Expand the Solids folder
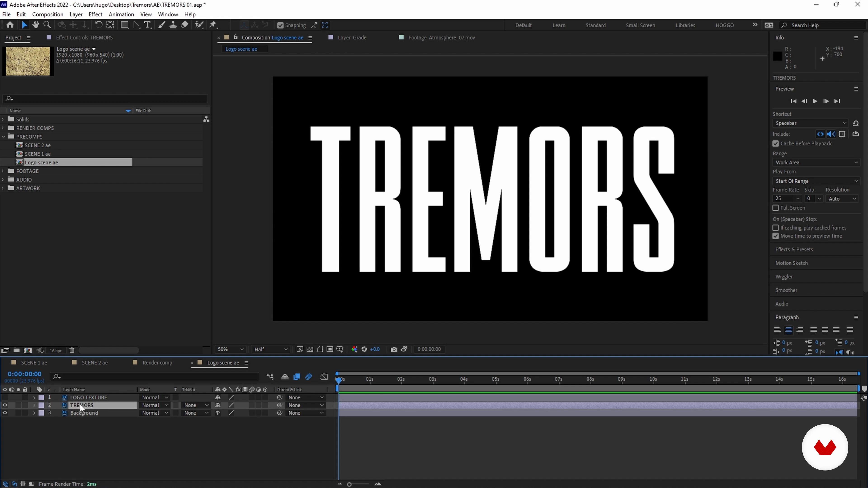868x488 pixels. [3, 119]
